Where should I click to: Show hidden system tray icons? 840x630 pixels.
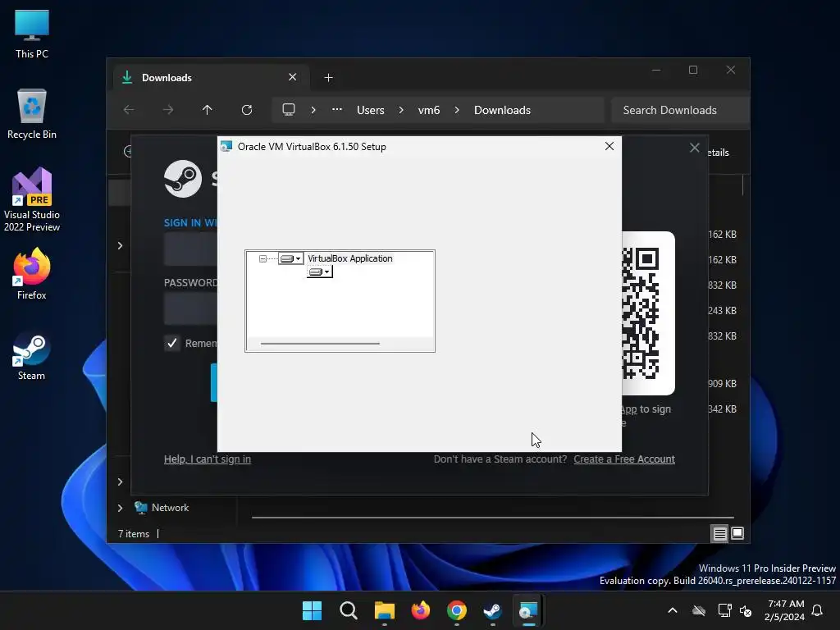tap(673, 610)
